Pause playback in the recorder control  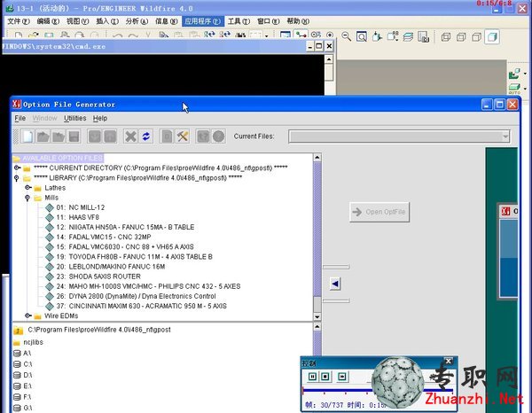(312, 377)
